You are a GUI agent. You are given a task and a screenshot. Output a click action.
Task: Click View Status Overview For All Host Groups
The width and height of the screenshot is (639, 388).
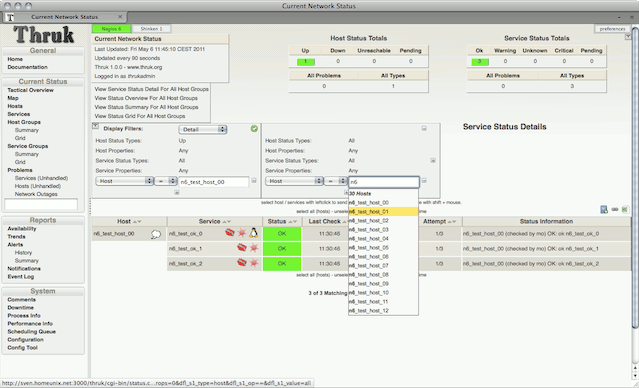pos(146,98)
